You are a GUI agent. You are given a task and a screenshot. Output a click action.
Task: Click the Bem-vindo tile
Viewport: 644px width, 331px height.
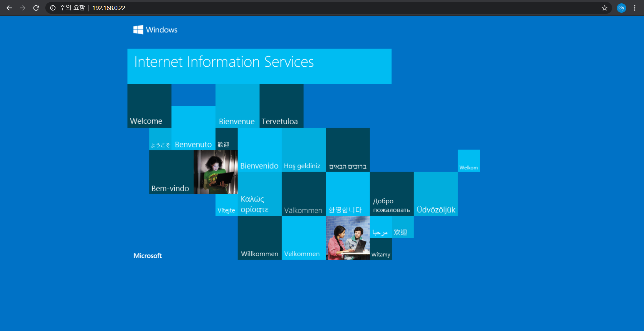pos(171,172)
